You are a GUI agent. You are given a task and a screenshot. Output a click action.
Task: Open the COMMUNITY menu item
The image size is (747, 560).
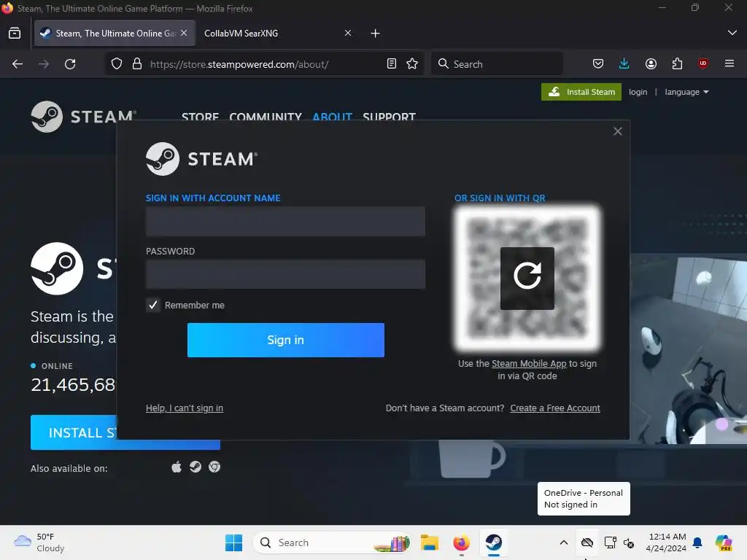coord(266,117)
